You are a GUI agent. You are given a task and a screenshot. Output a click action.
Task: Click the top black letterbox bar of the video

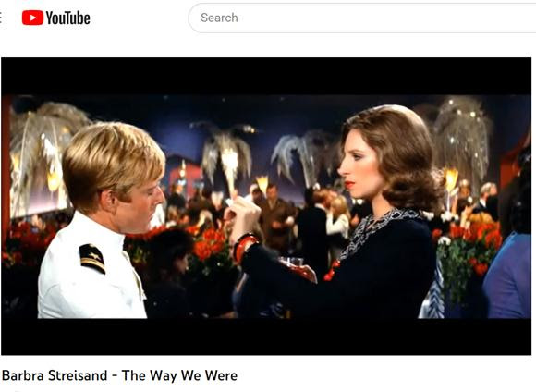pyautogui.click(x=266, y=76)
